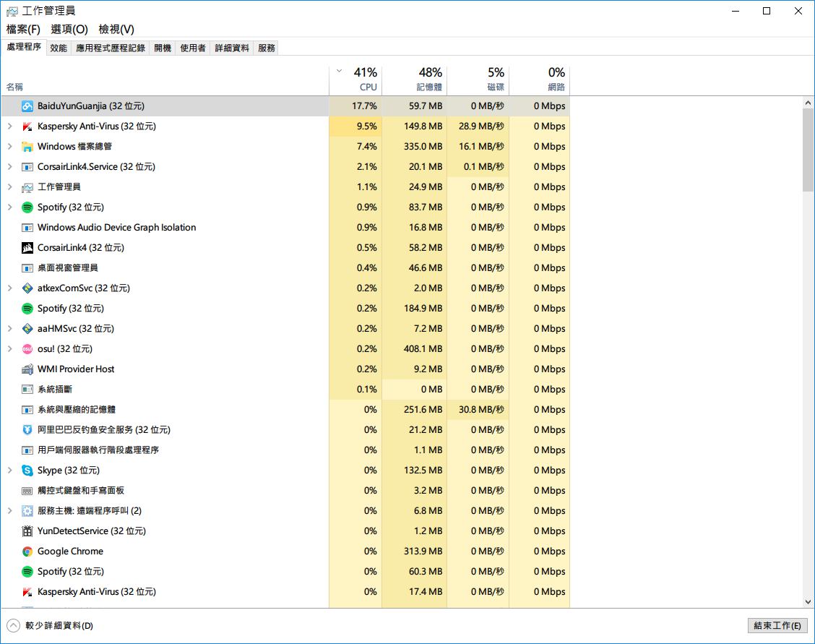Switch to the 效能 tab
This screenshot has width=815, height=644.
point(59,48)
